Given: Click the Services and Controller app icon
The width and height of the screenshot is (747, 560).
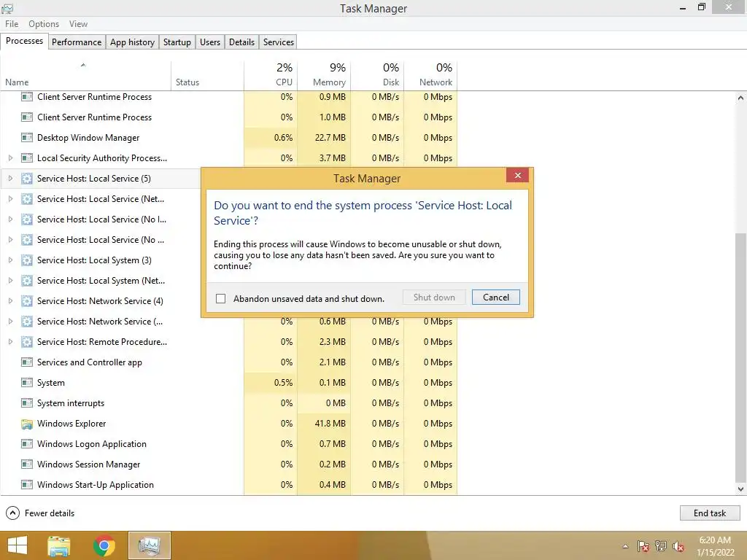Looking at the screenshot, I should coord(27,362).
